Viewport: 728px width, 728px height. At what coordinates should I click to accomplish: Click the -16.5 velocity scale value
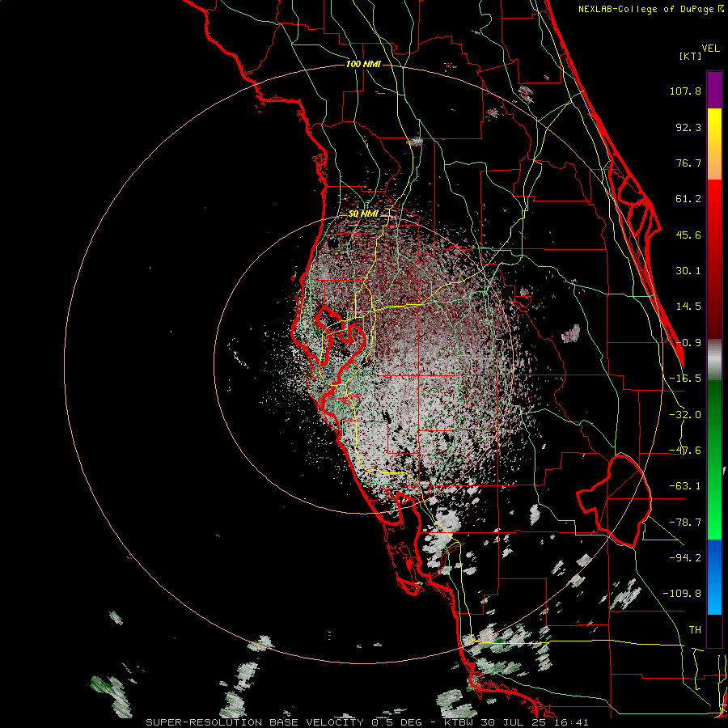pyautogui.click(x=685, y=379)
